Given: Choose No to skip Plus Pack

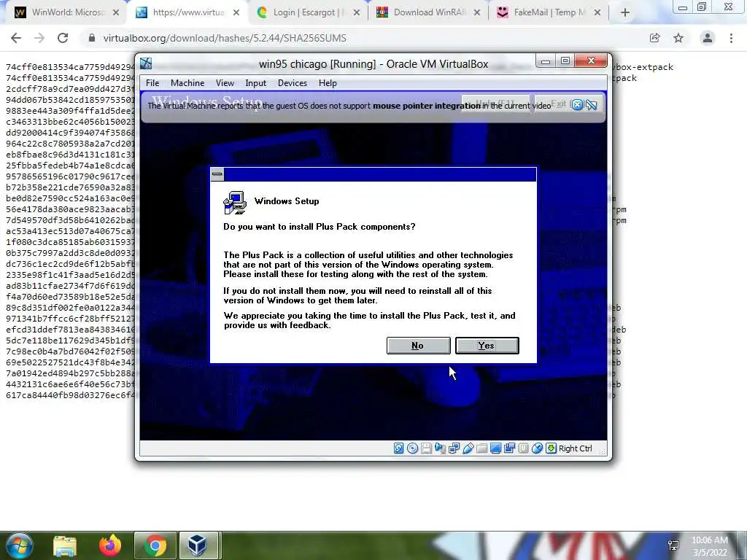Looking at the screenshot, I should 418,345.
